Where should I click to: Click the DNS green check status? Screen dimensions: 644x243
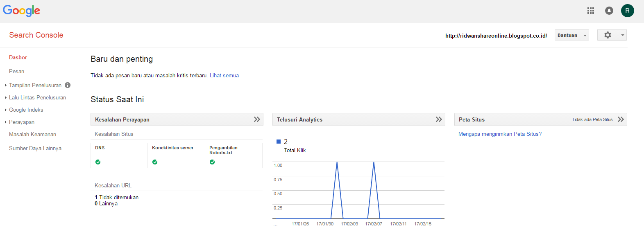coord(98,162)
